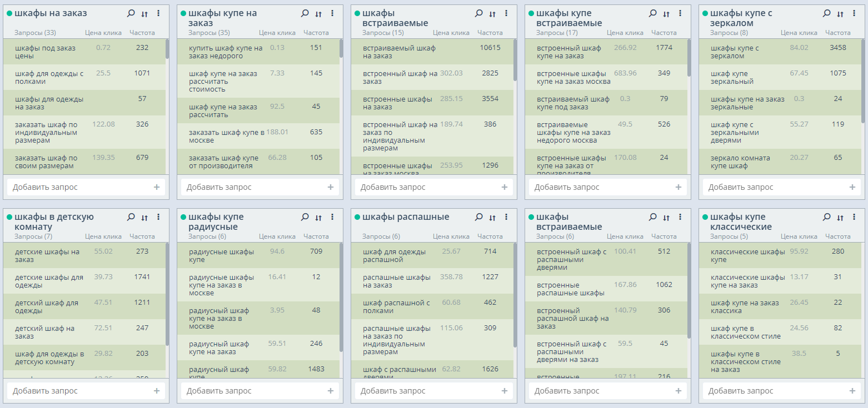Click "Цена клика" header in "шкафы купе классические"
Screen dimensions: 868x408
pyautogui.click(x=799, y=236)
